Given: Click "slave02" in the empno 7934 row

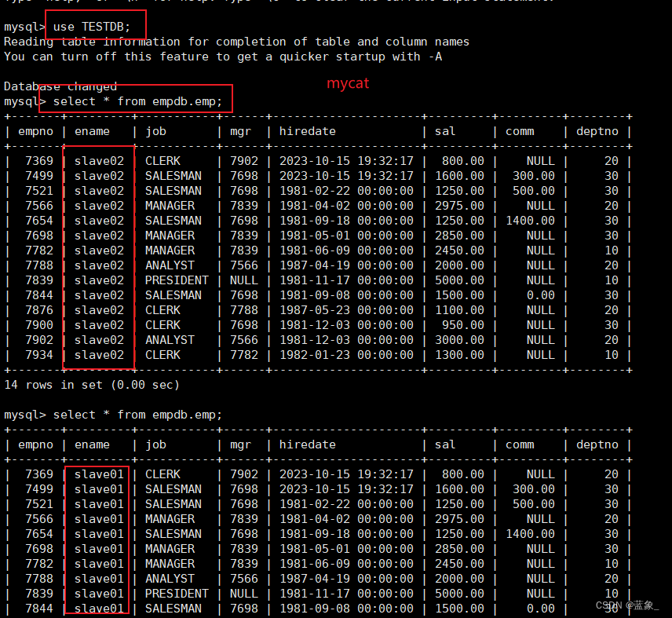Looking at the screenshot, I should (x=99, y=355).
